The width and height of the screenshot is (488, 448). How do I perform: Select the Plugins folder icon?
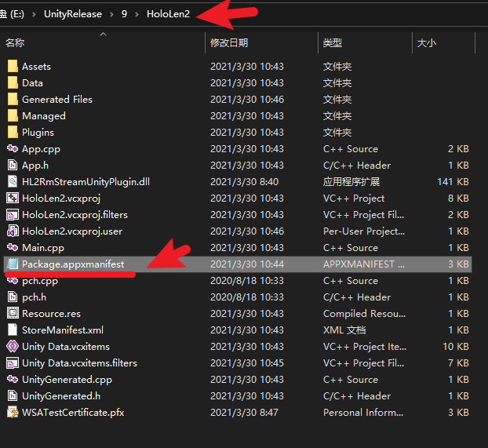tap(13, 133)
